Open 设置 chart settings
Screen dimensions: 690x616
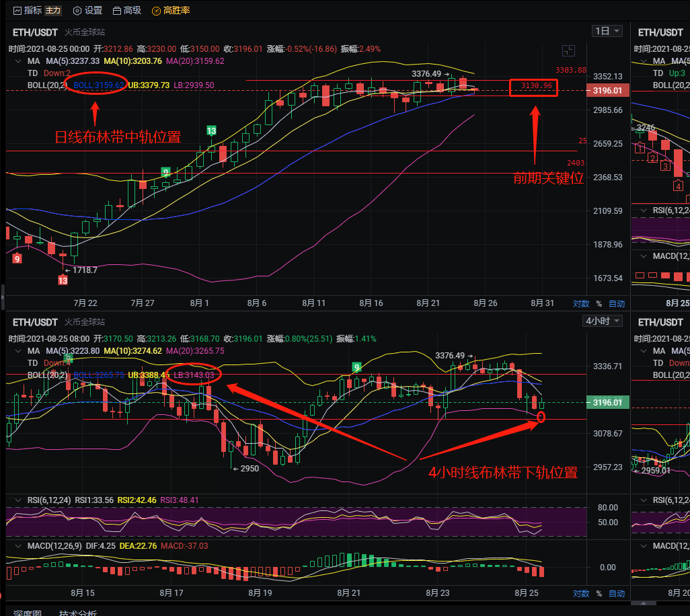click(x=87, y=10)
